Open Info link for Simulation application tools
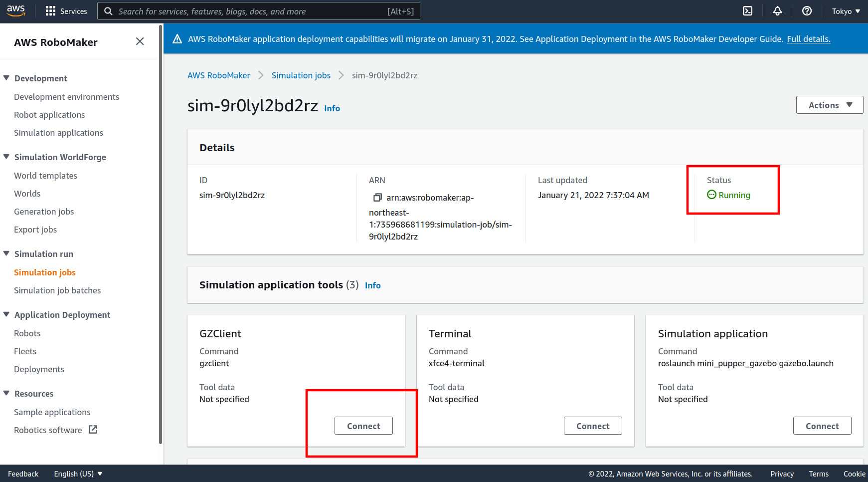This screenshot has height=482, width=868. [x=373, y=285]
